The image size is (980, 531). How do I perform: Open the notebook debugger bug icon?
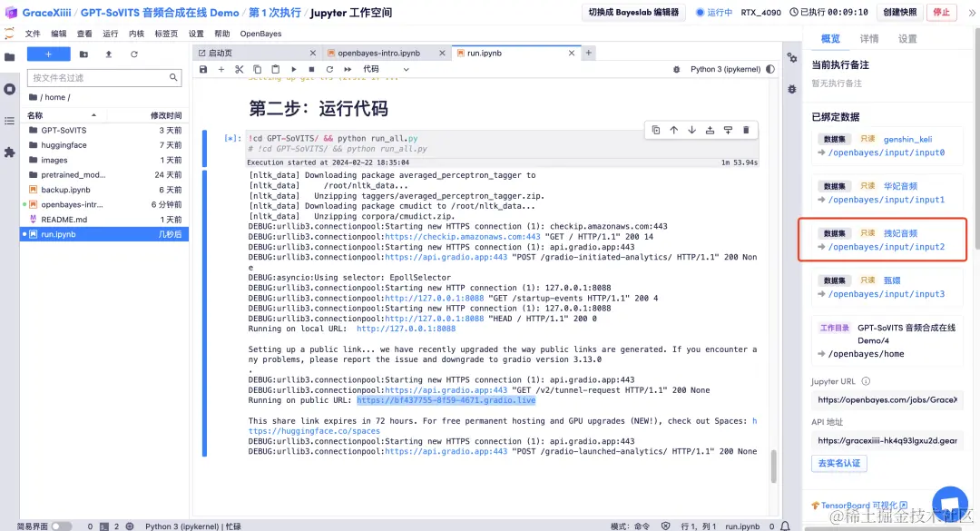676,69
